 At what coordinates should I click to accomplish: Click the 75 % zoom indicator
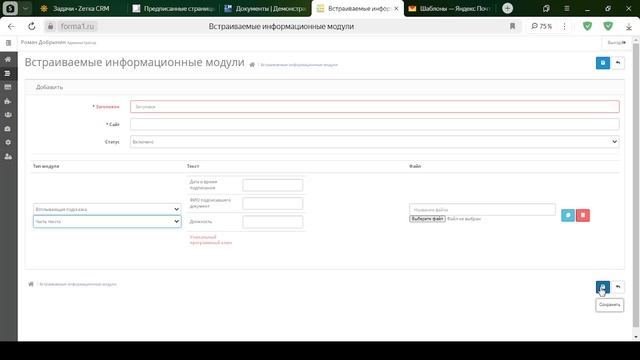pos(541,26)
